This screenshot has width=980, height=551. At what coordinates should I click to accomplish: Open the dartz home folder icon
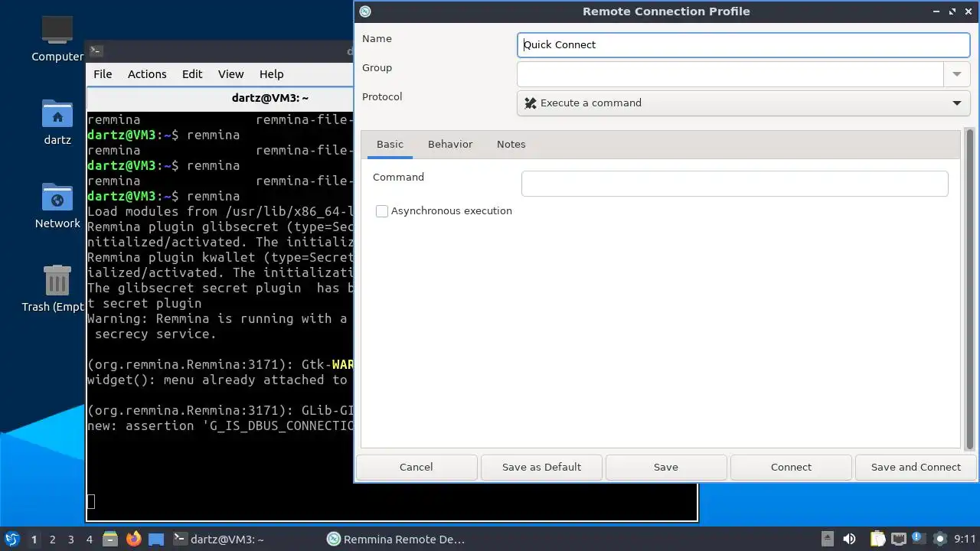click(x=57, y=114)
